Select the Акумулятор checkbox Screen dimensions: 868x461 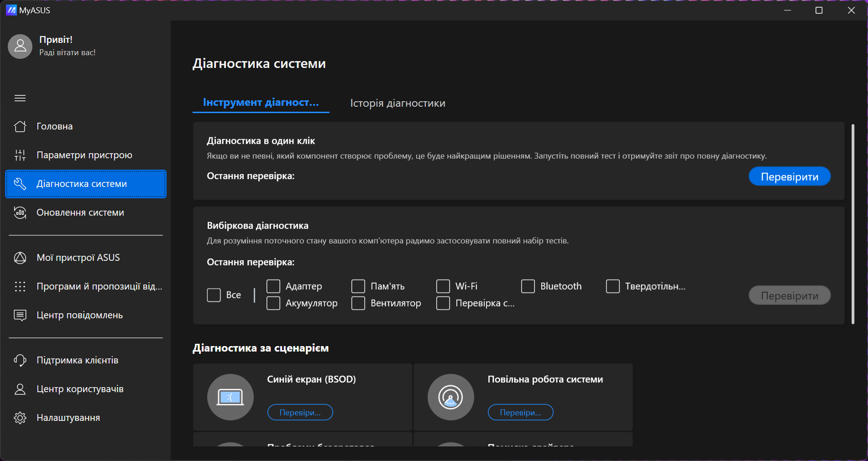[x=273, y=303]
